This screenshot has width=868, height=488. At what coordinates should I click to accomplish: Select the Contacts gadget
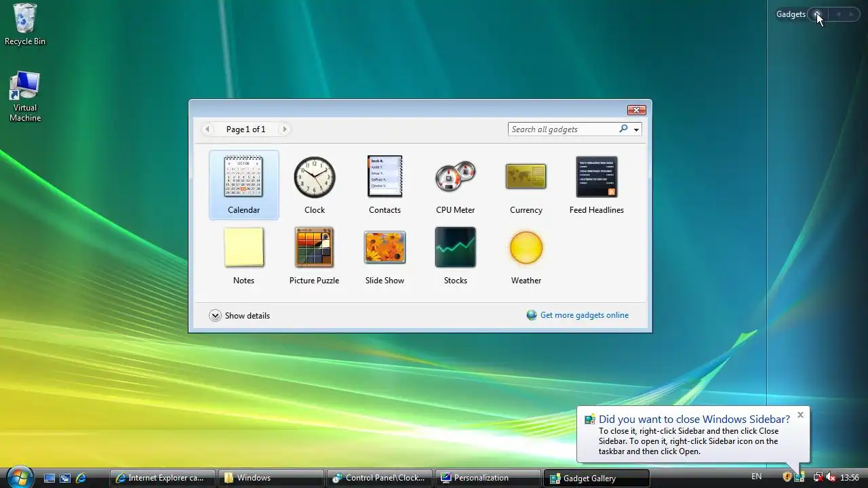(384, 185)
